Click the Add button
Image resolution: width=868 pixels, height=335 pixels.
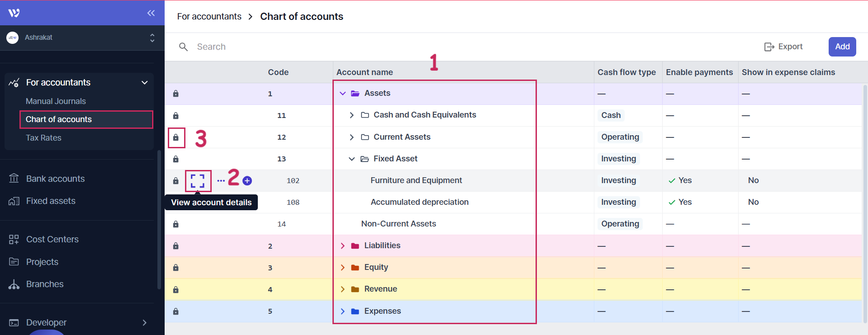(x=842, y=47)
